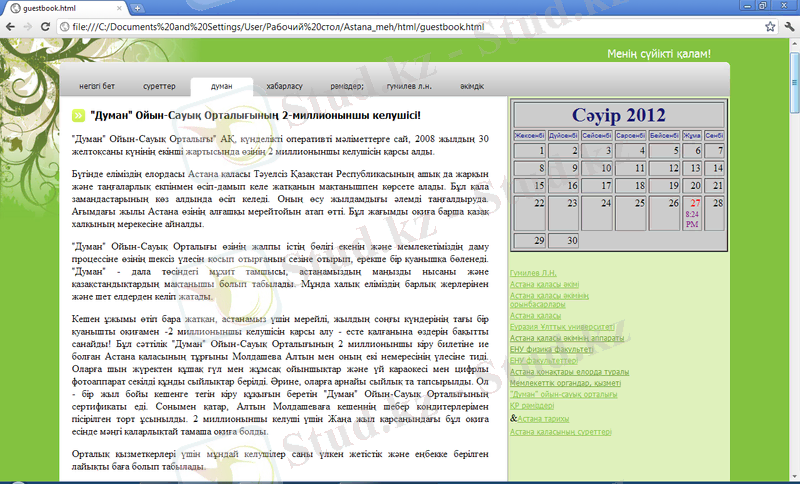Image resolution: width=800 pixels, height=484 pixels.
Task: Click the 'Бейсенбі' weekday header
Action: tap(664, 136)
